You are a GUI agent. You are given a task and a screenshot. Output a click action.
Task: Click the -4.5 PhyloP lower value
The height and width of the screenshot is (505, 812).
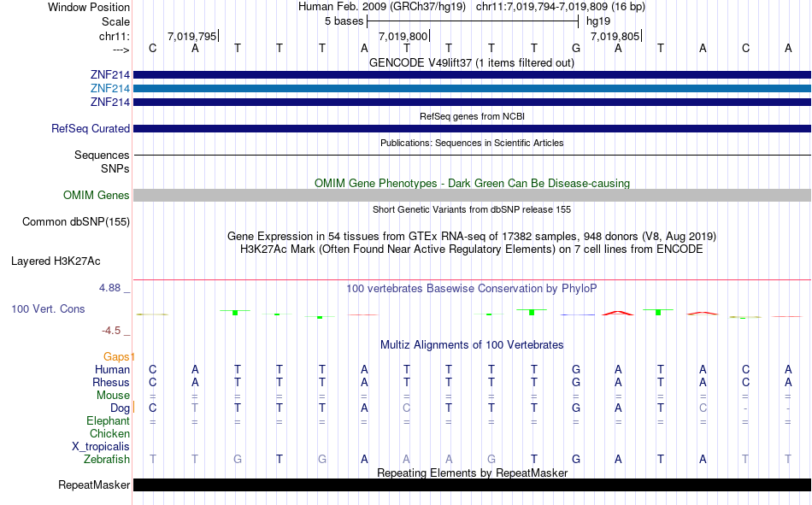[x=111, y=331]
